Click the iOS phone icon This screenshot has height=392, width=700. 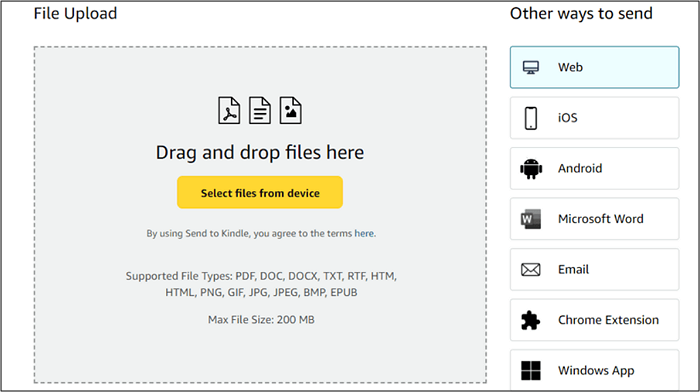(531, 118)
